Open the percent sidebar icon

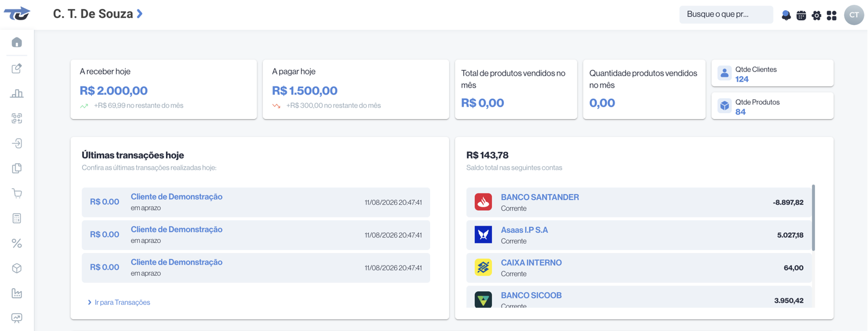tap(17, 243)
